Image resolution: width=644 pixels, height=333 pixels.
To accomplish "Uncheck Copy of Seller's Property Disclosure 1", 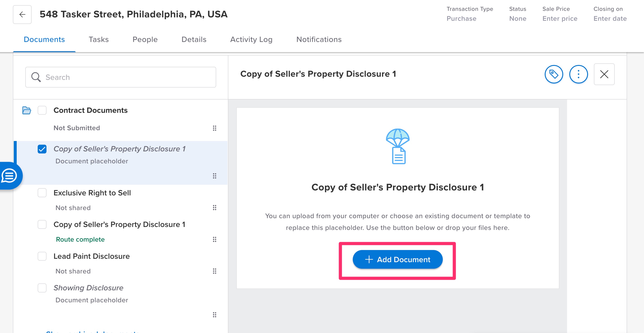I will 42,149.
